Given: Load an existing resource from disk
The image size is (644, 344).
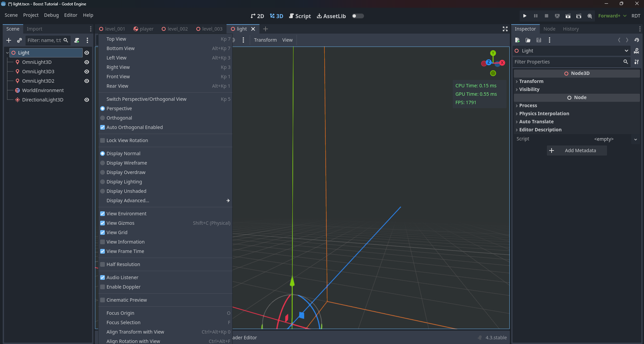Looking at the screenshot, I should (528, 40).
